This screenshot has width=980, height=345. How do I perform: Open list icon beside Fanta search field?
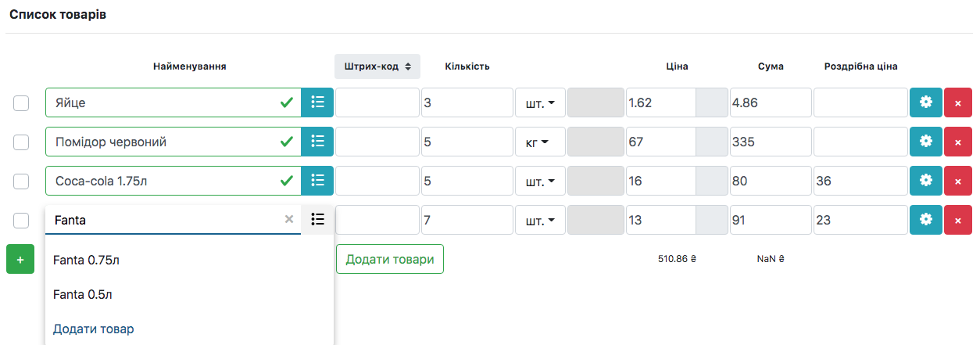(317, 220)
